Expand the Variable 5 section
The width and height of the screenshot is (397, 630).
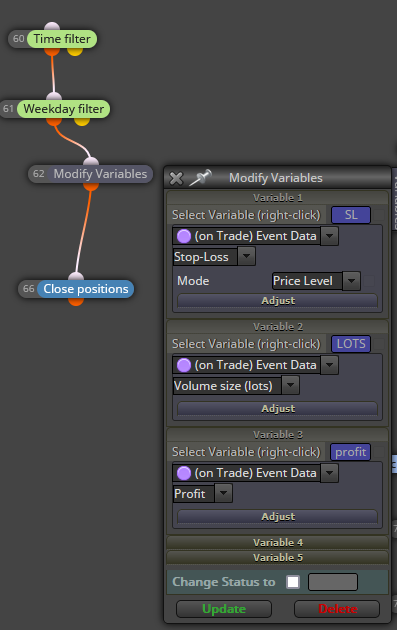[278, 558]
